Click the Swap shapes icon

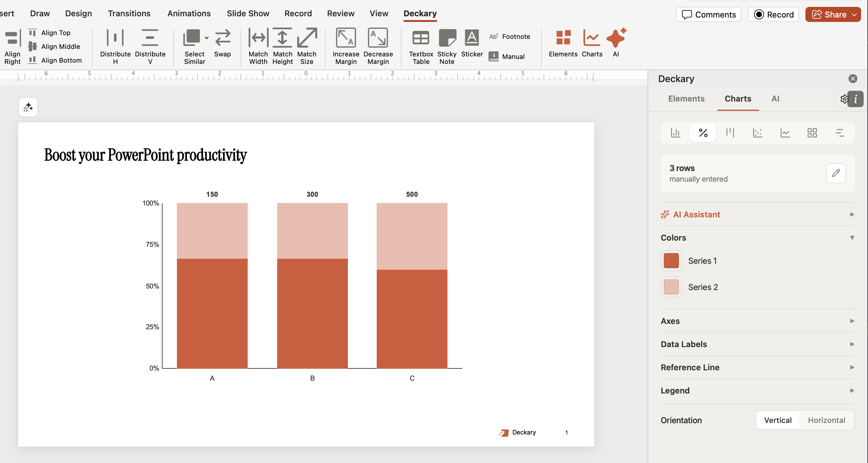tap(222, 38)
